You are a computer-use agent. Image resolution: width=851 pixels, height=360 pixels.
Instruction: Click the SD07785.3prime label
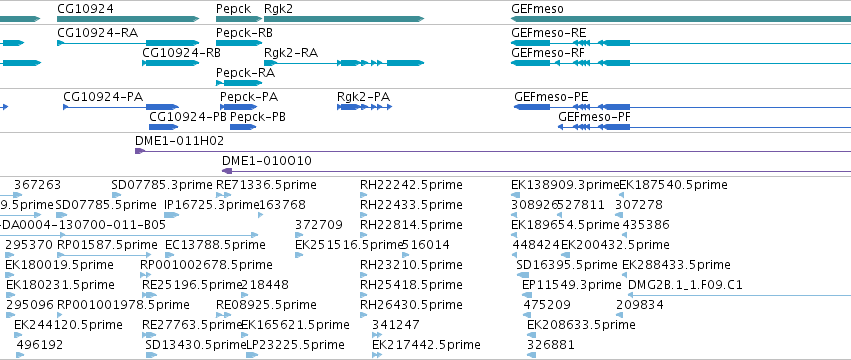[x=162, y=185]
